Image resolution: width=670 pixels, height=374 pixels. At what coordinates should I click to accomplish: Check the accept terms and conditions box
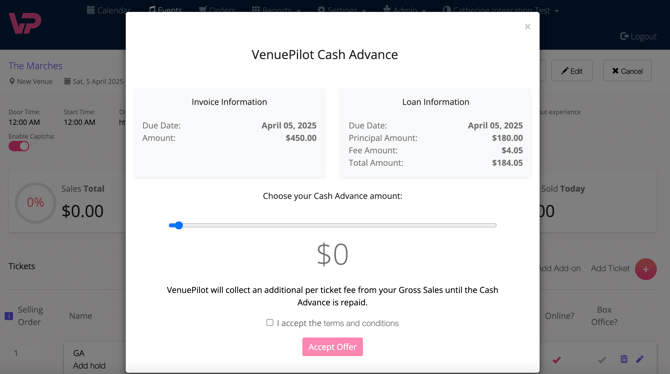[270, 322]
